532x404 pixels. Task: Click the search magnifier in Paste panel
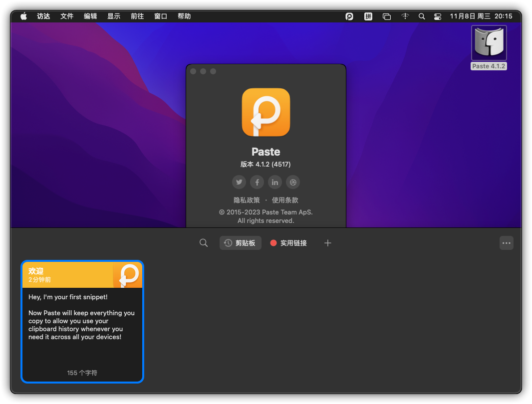point(204,243)
